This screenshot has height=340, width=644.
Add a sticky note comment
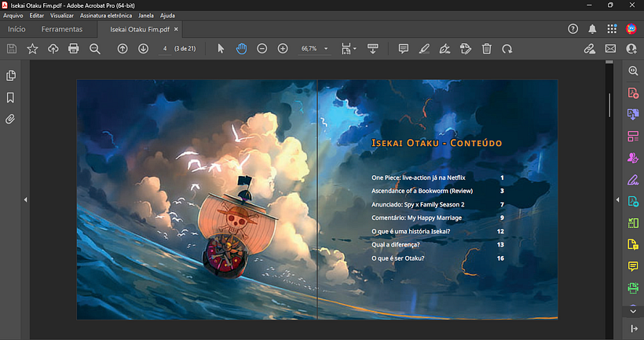click(404, 49)
